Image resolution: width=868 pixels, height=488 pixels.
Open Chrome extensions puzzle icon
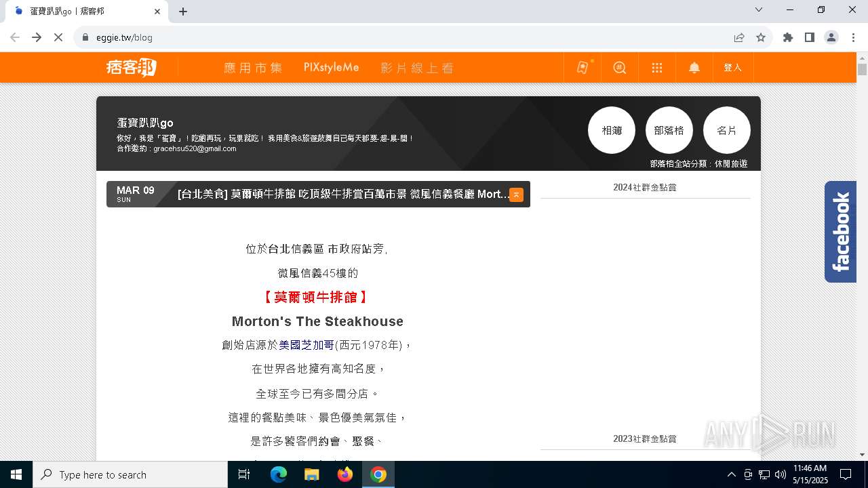[788, 37]
